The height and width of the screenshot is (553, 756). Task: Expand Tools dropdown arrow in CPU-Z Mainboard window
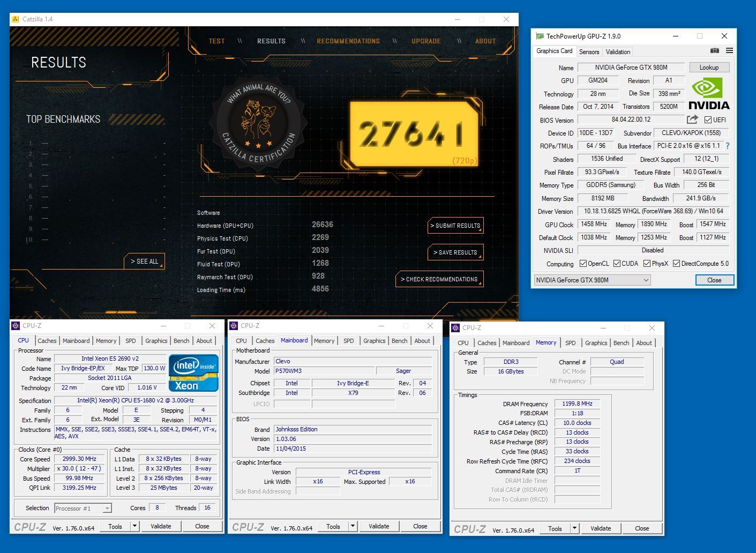pyautogui.click(x=353, y=526)
